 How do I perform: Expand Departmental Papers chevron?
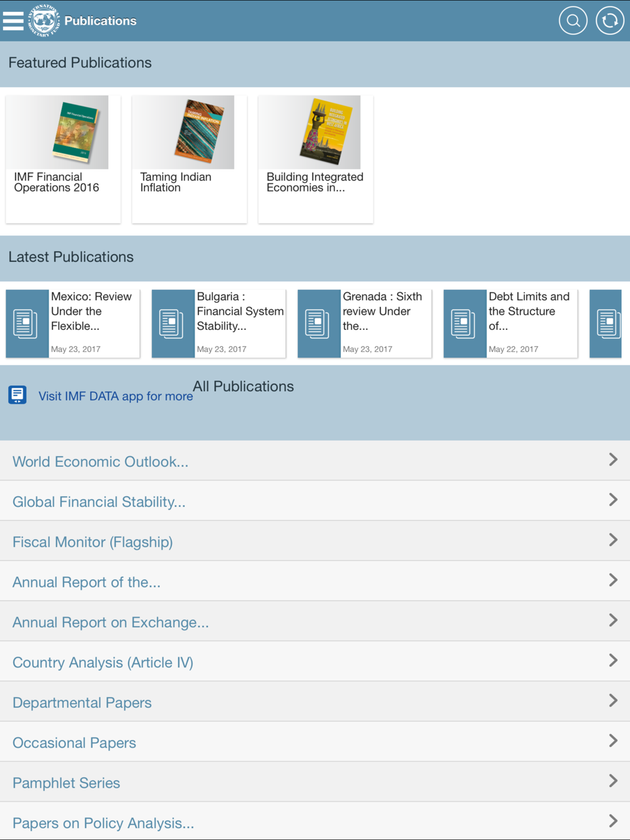coord(613,701)
